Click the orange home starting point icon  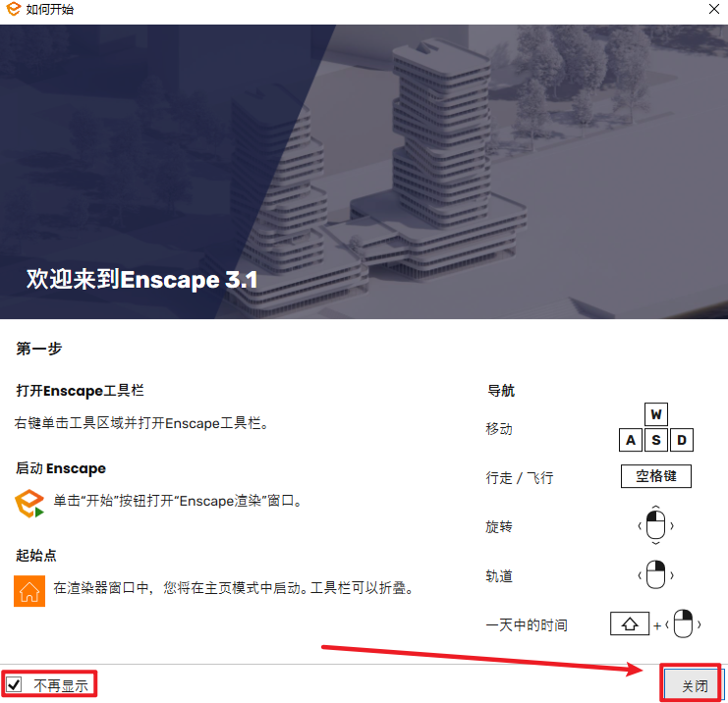click(x=29, y=590)
